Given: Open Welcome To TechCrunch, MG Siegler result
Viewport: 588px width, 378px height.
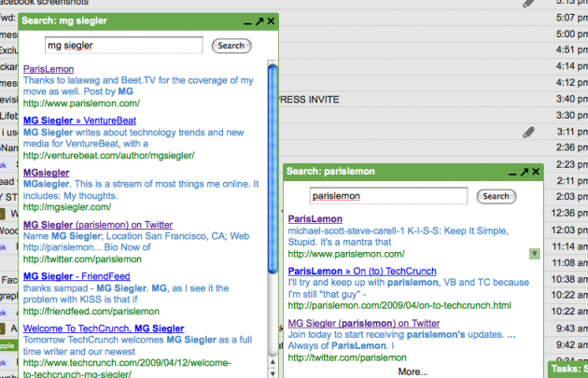Looking at the screenshot, I should tap(104, 329).
